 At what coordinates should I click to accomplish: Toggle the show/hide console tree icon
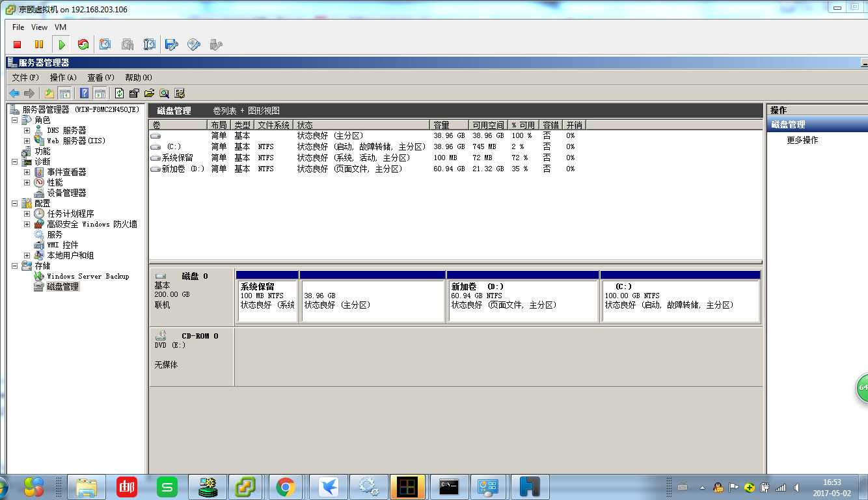tap(64, 93)
